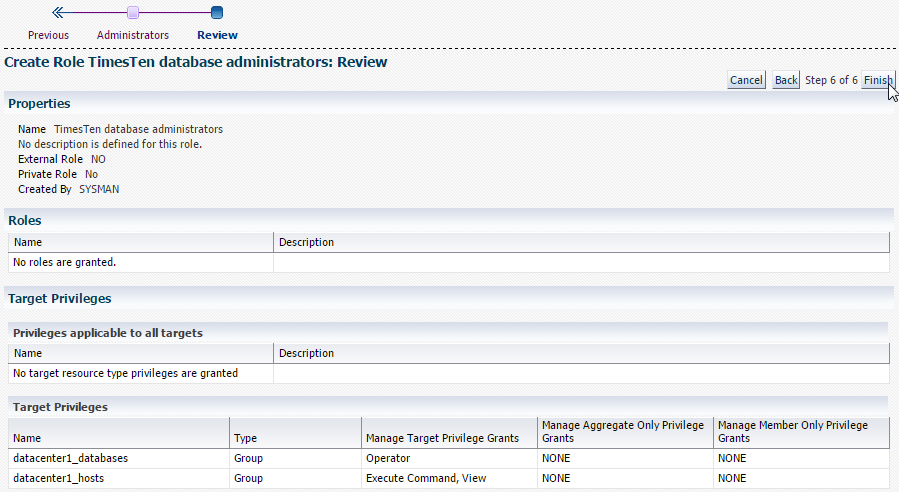Go to the Previous wizard step link
899x492 pixels.
click(48, 35)
